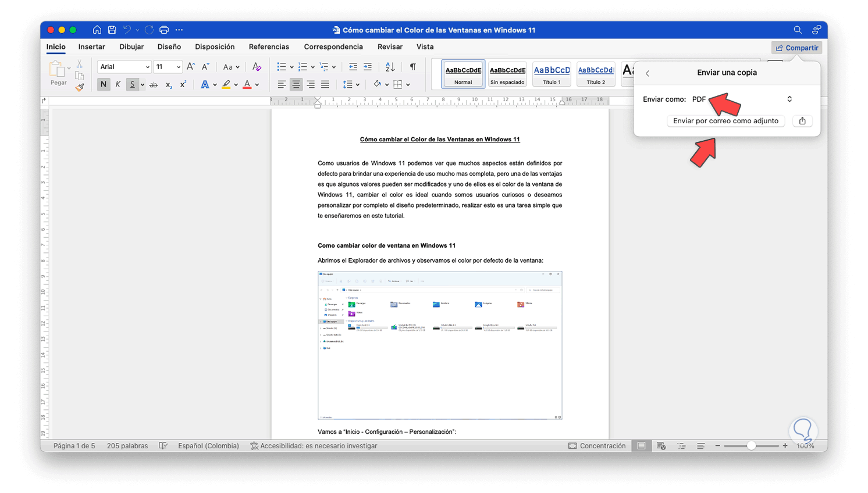Viewport: 868px width, 493px height.
Task: Toggle bold formatting (N)
Action: coord(103,85)
